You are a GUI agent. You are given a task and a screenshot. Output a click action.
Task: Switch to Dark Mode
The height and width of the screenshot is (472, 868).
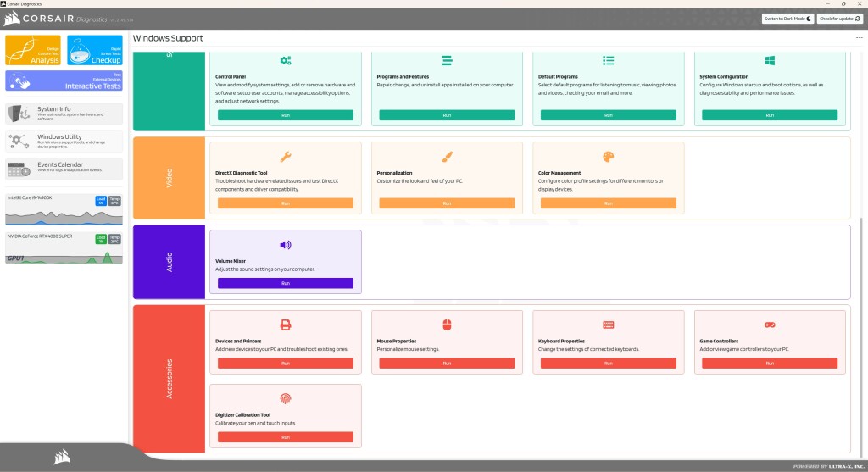[787, 19]
